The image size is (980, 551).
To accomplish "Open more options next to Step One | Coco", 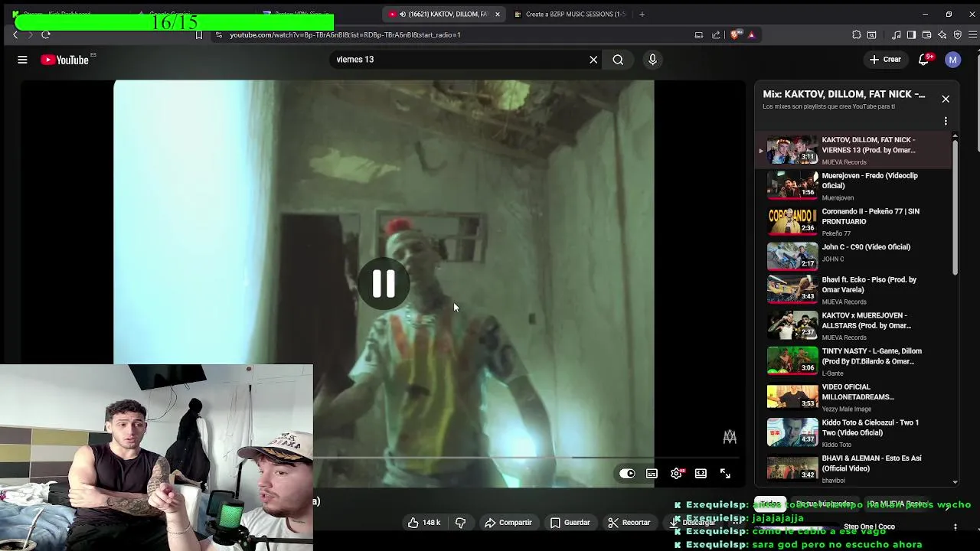I will tap(955, 527).
